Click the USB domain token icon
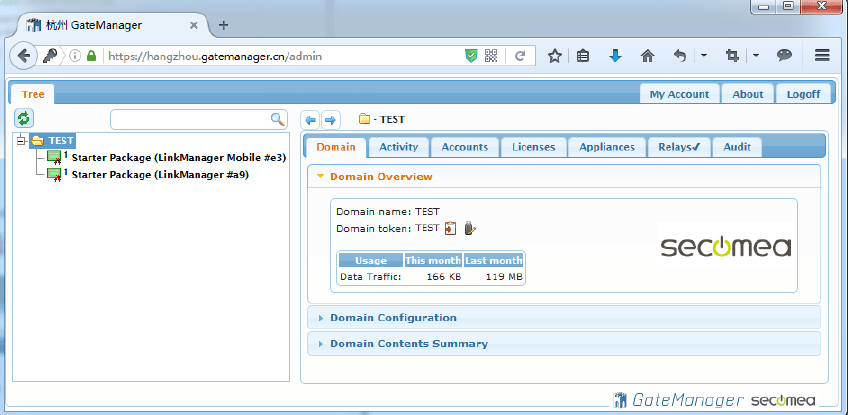The height and width of the screenshot is (415, 848). point(469,228)
